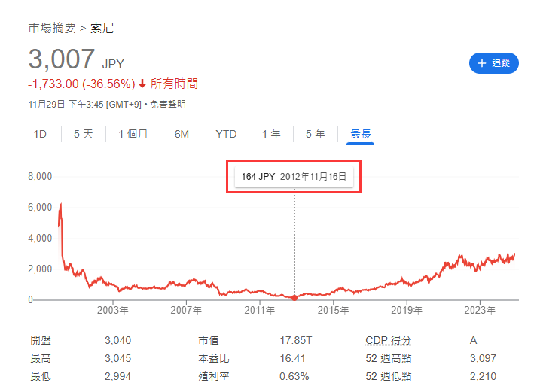The width and height of the screenshot is (534, 392).
Task: Click the 殖利率 value 0.63%
Action: 294,376
